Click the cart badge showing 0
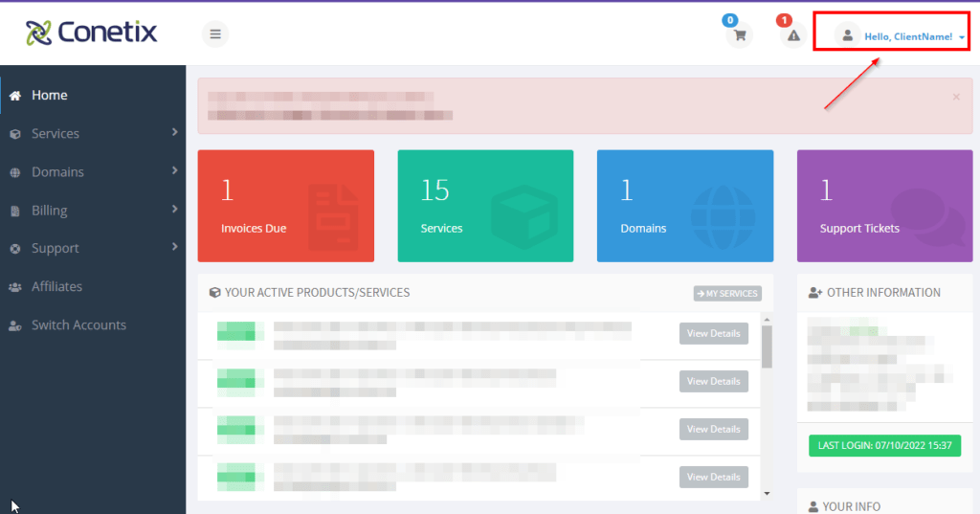 pos(730,20)
